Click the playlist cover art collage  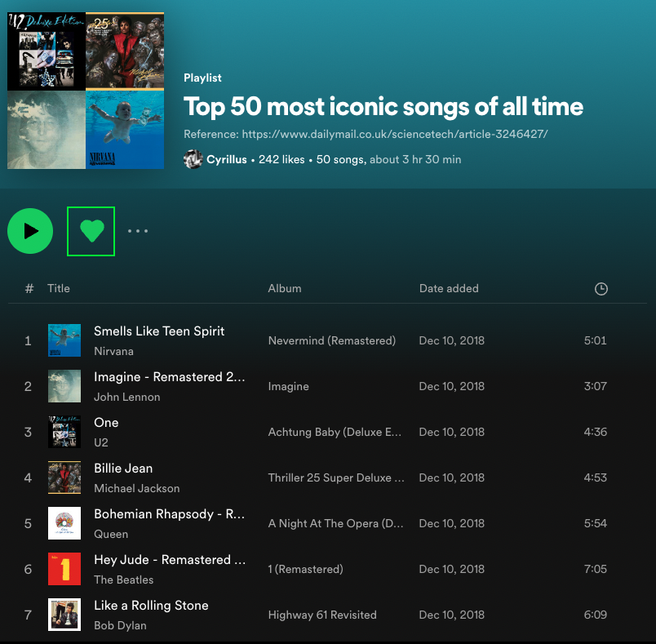point(86,91)
